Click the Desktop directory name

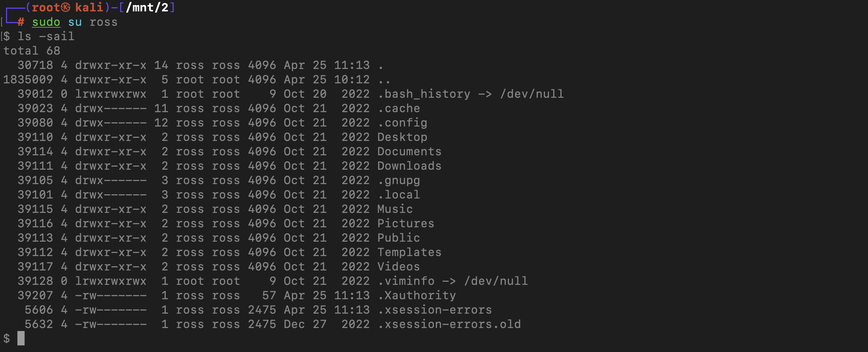tap(402, 137)
